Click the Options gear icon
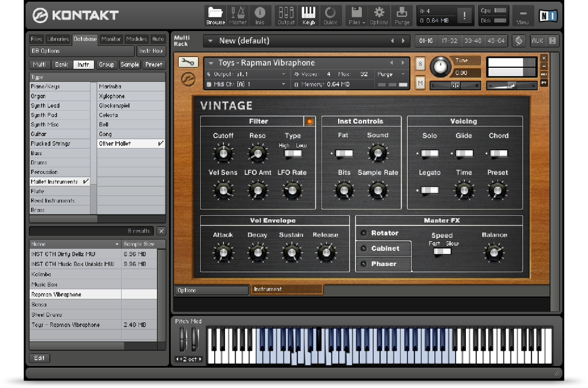The image size is (588, 388). tap(379, 15)
